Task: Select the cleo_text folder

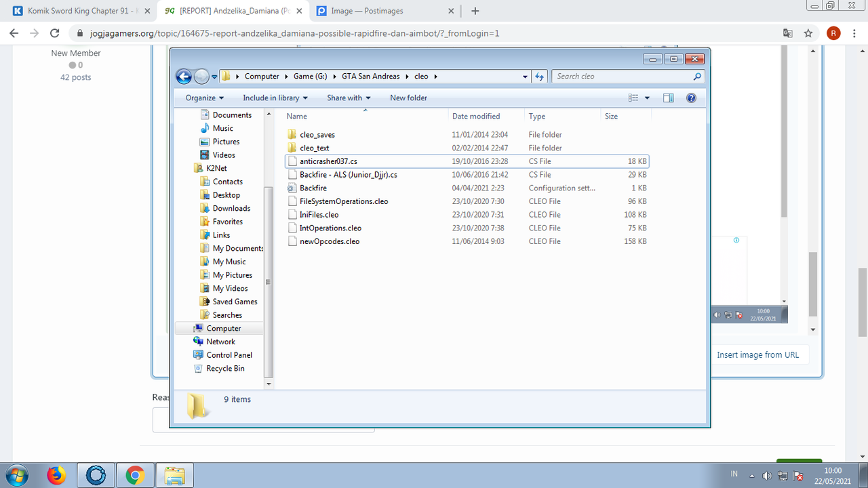Action: coord(467,148)
